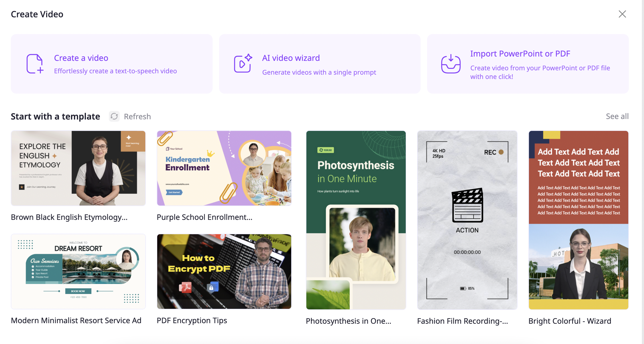Select Create a video heading

pos(81,58)
